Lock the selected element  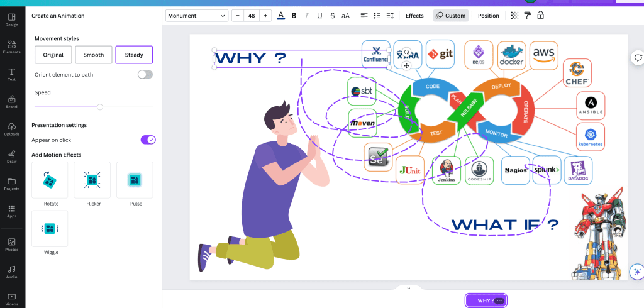click(540, 16)
